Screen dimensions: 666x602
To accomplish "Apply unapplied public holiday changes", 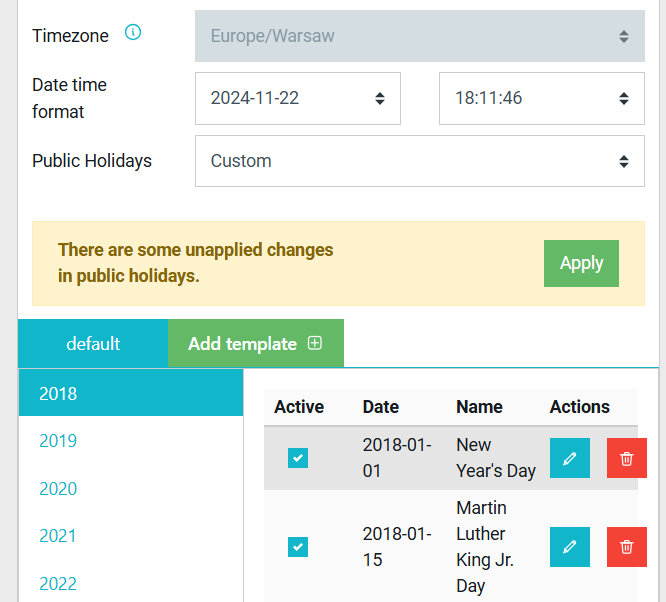I will pyautogui.click(x=581, y=263).
